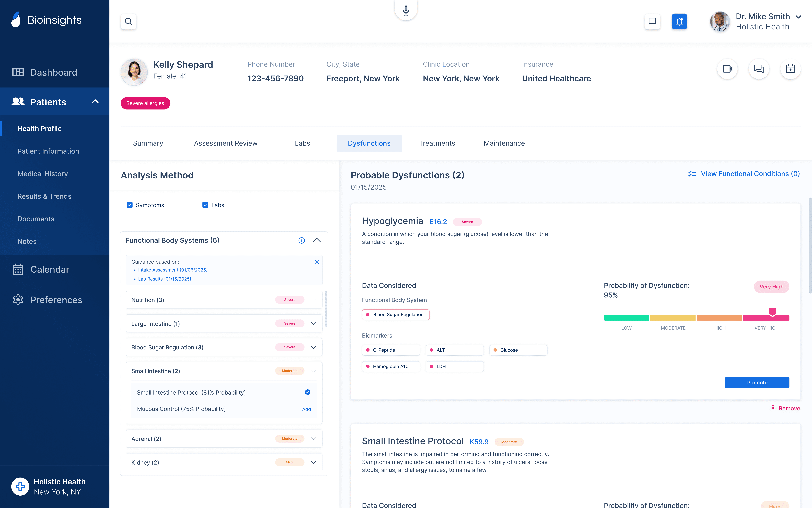Image resolution: width=812 pixels, height=508 pixels.
Task: Click the search magnifier icon
Action: coord(129,21)
